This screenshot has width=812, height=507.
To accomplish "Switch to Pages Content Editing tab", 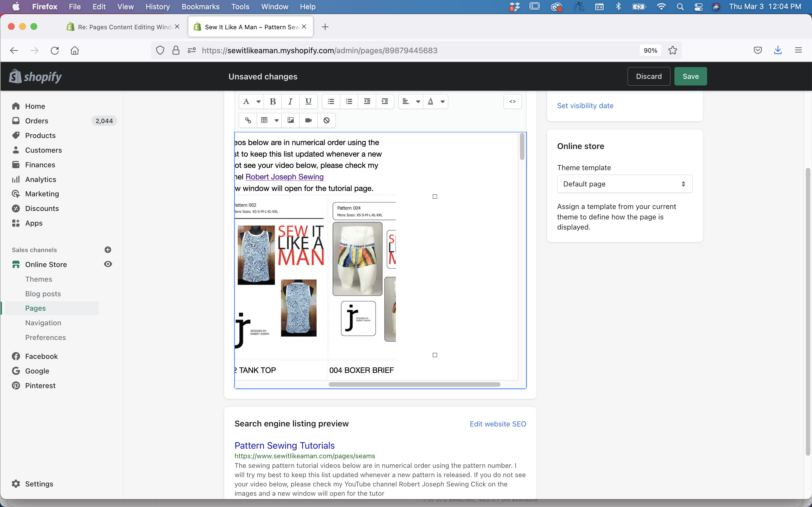I will (x=124, y=27).
